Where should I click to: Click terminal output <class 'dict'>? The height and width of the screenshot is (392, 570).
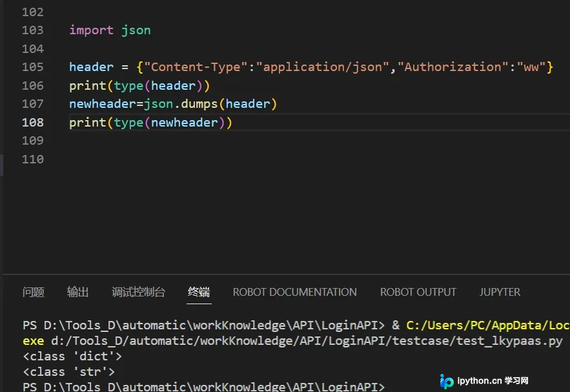click(72, 356)
